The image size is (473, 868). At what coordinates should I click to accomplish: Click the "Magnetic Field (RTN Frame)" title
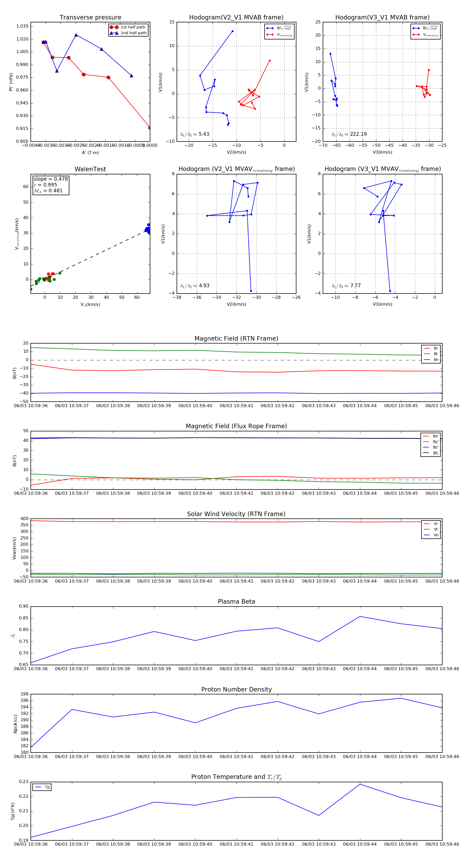236,339
